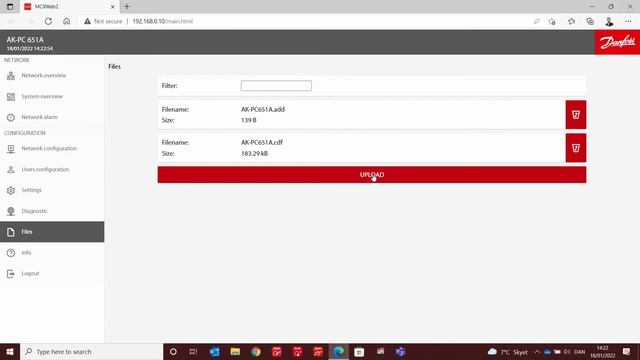This screenshot has width=640, height=360.
Task: Open a new browser tab
Action: point(127,7)
